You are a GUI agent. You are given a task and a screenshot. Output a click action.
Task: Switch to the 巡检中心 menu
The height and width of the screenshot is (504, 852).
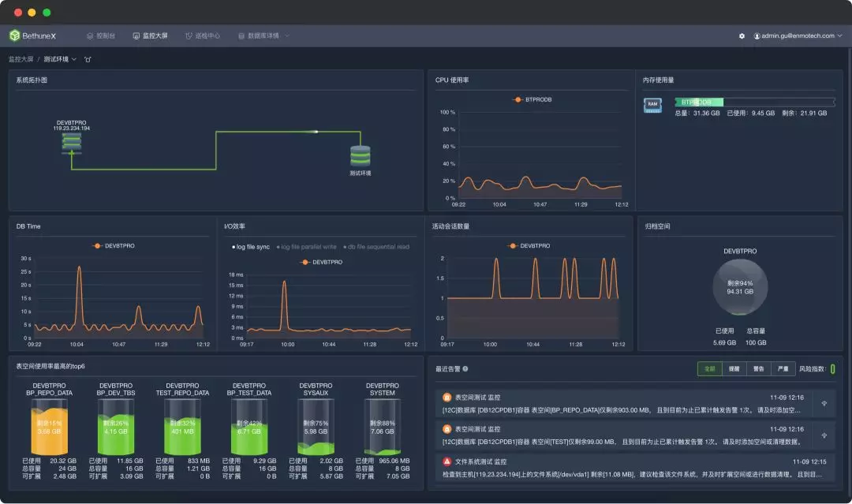pyautogui.click(x=203, y=35)
